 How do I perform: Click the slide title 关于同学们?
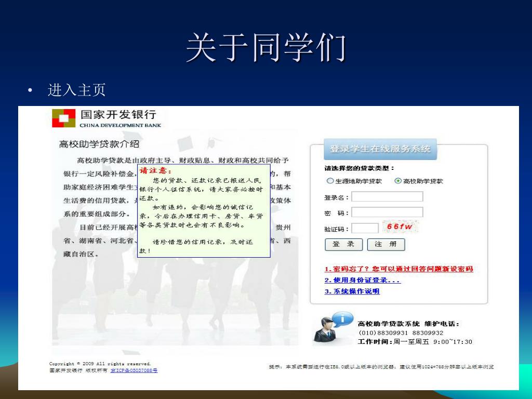(266, 47)
